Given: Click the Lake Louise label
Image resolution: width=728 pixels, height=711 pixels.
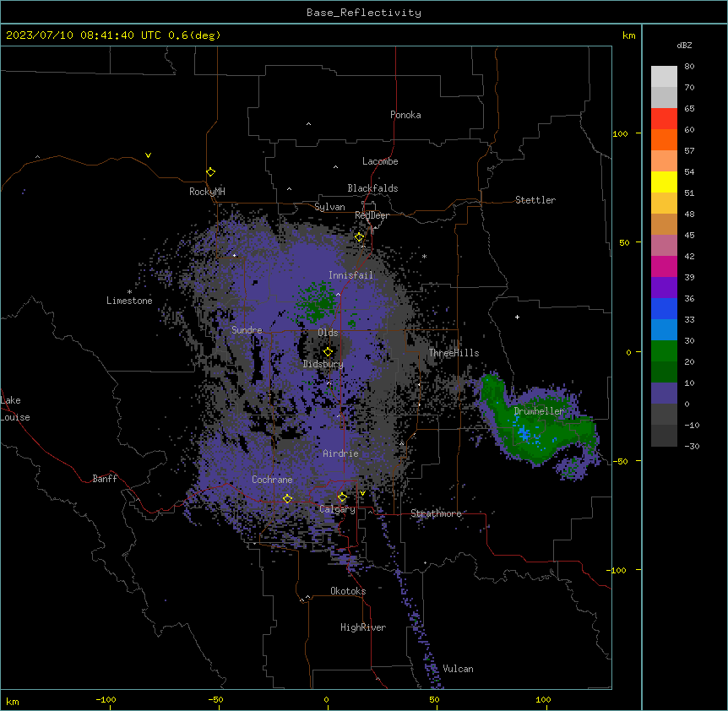Looking at the screenshot, I should pos(15,409).
